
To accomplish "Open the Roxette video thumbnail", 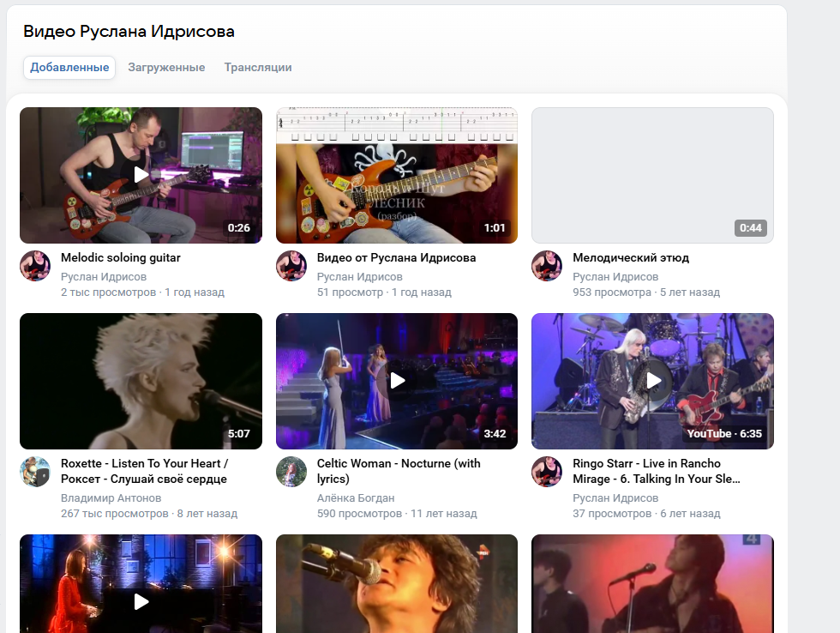I will [x=141, y=381].
